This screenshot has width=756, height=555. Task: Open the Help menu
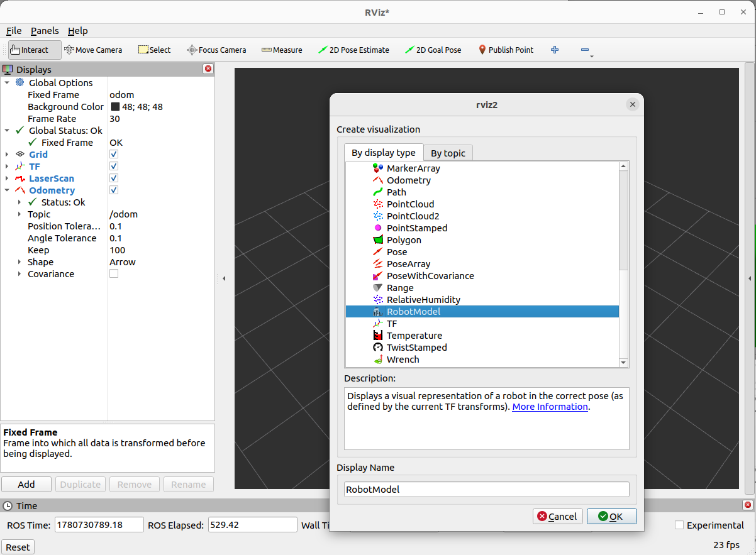point(78,31)
